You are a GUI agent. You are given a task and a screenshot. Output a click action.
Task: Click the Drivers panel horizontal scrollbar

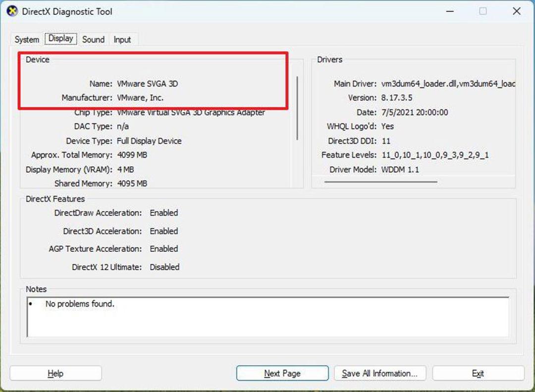tap(381, 182)
